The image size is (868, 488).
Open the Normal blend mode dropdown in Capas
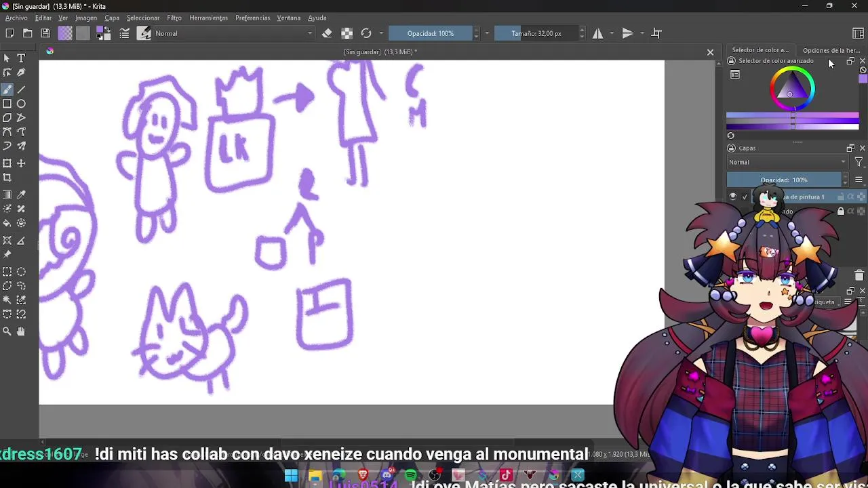(x=787, y=162)
